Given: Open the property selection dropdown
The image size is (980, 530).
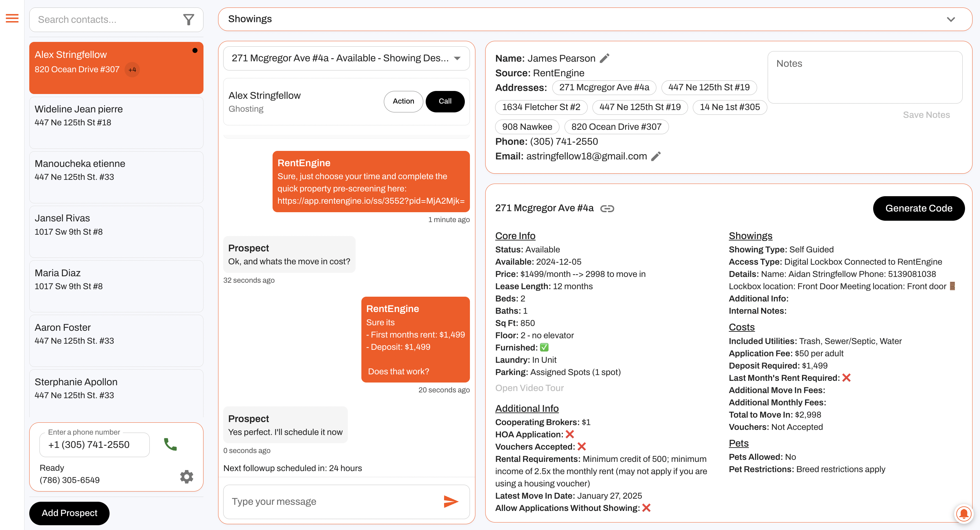Looking at the screenshot, I should [x=346, y=58].
